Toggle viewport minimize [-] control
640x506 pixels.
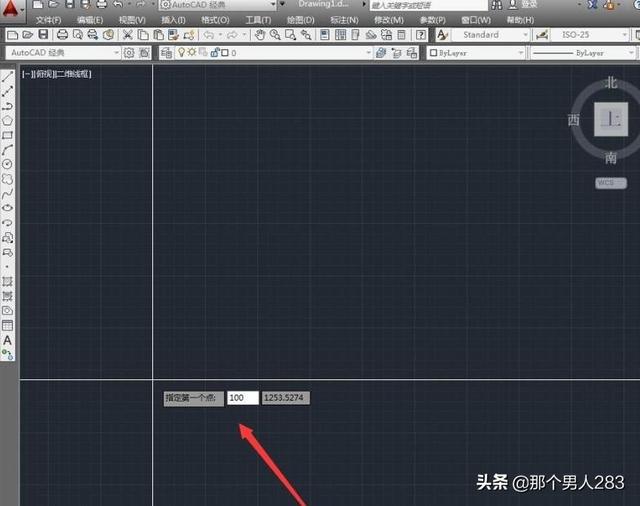(25, 74)
